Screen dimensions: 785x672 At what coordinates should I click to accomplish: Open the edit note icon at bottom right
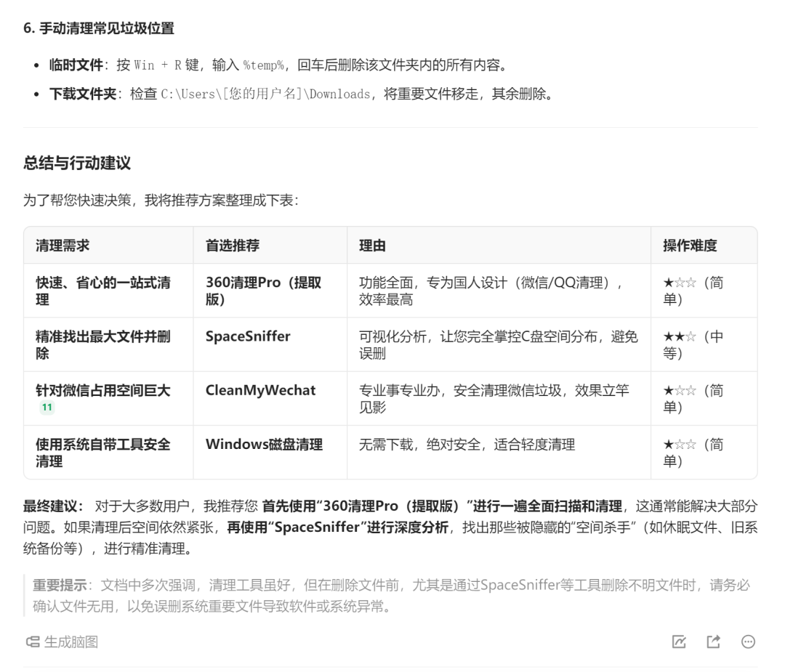point(679,641)
